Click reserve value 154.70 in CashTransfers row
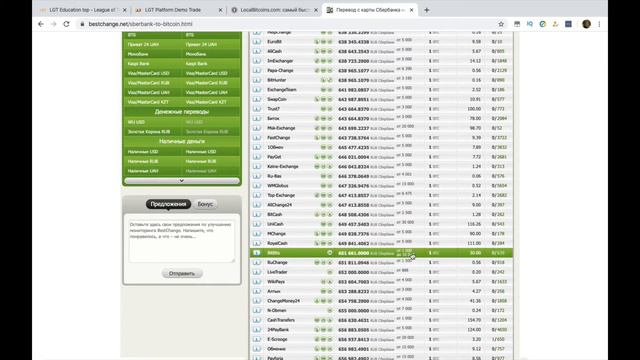The image size is (640, 360). tap(474, 320)
